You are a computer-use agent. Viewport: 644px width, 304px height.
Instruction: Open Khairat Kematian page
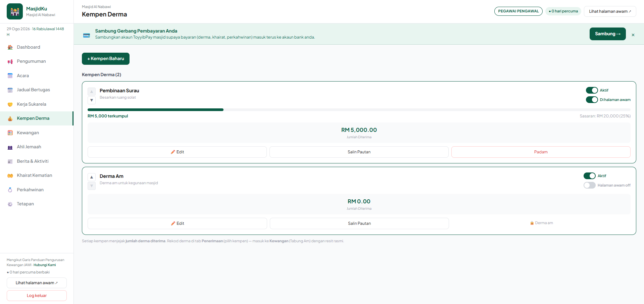[x=37, y=175]
